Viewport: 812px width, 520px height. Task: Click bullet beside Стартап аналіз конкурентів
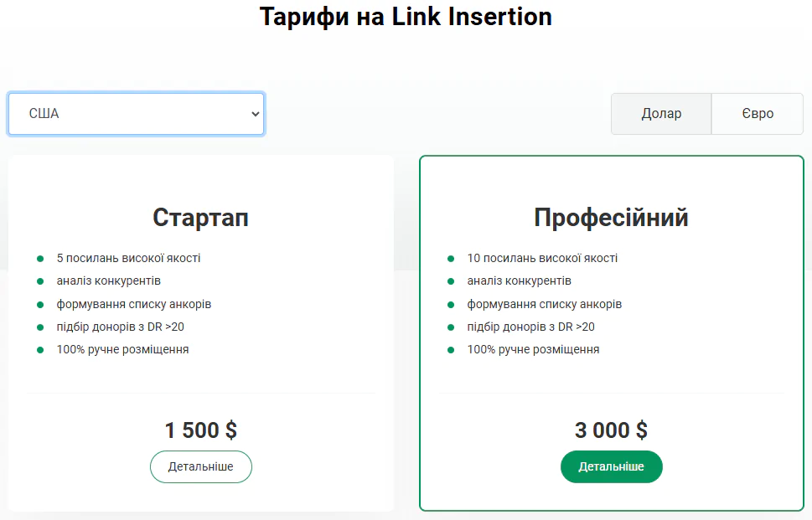click(40, 281)
